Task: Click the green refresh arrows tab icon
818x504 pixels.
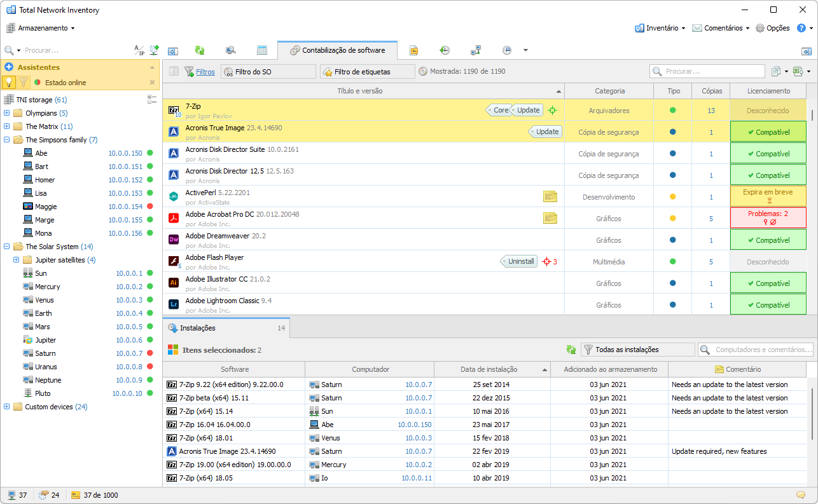Action: pyautogui.click(x=200, y=50)
